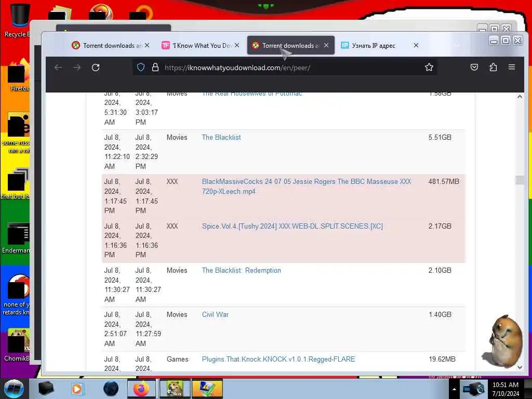Open the Enderman desktop icon
Screen dimensions: 532x399
pos(16,237)
